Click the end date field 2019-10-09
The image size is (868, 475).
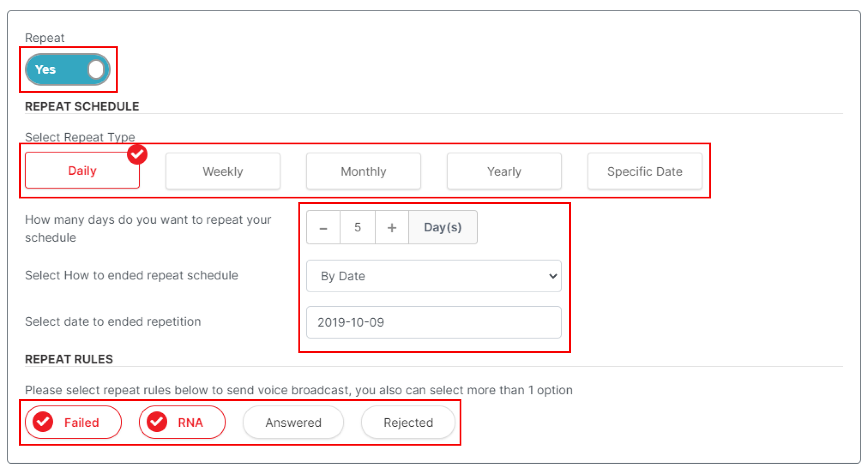tap(433, 322)
